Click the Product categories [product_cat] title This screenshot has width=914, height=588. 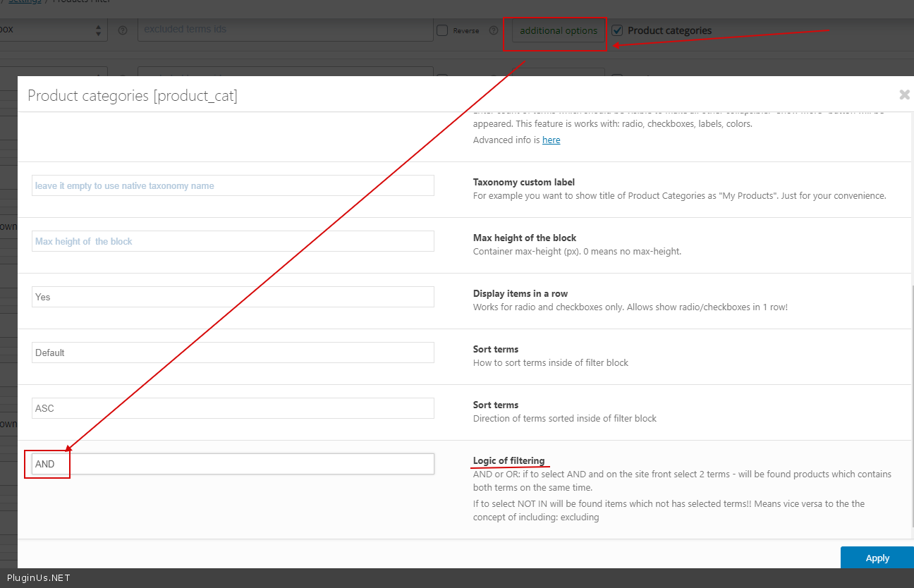(x=133, y=95)
